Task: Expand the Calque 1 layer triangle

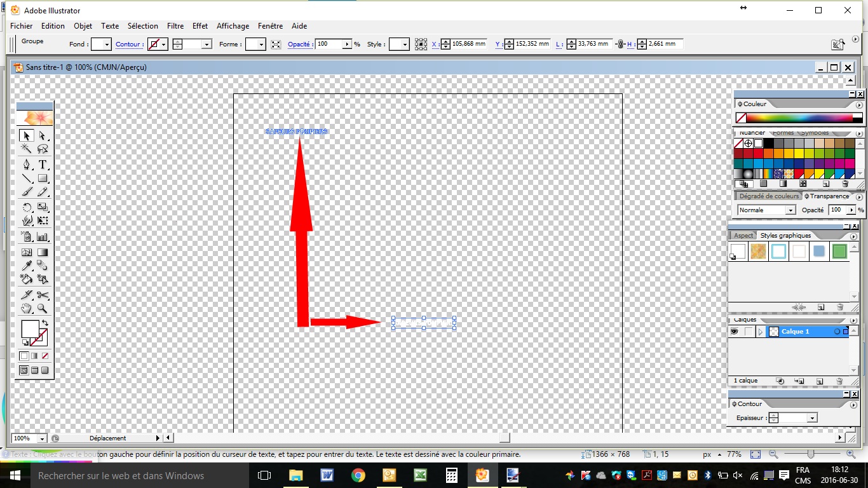Action: point(761,332)
